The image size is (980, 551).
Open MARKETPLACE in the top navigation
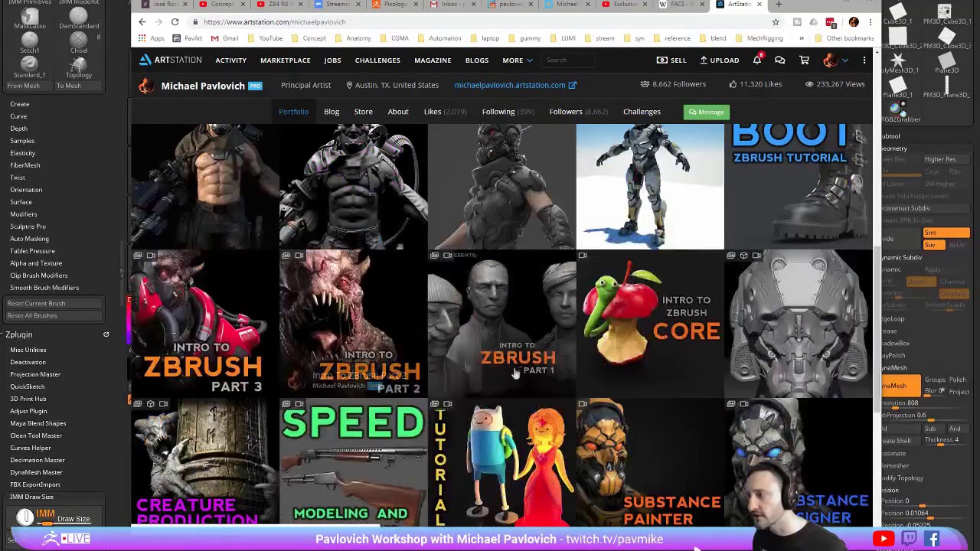285,60
